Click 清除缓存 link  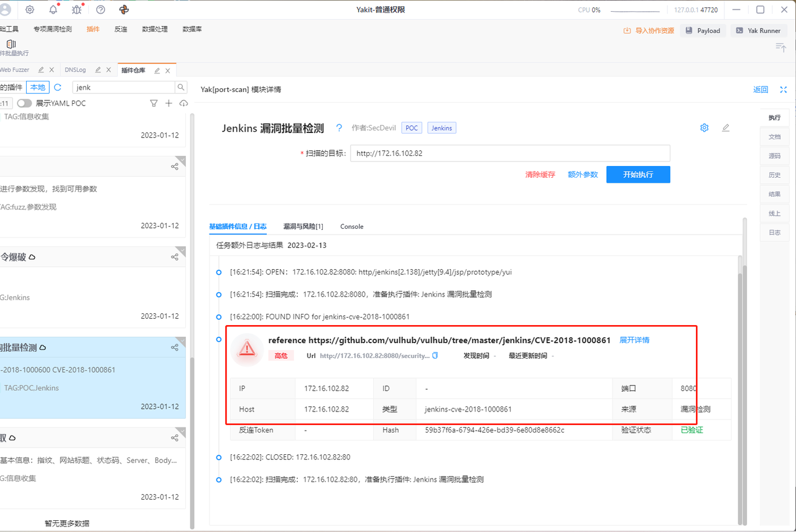[540, 175]
